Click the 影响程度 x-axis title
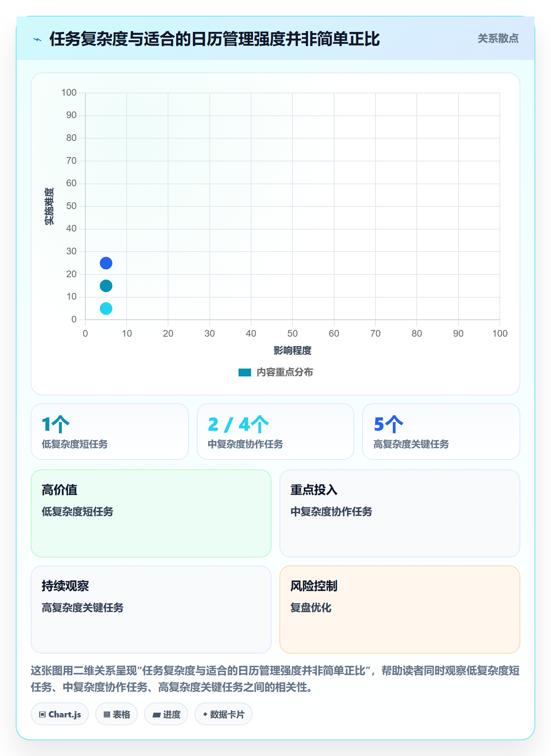 point(292,350)
